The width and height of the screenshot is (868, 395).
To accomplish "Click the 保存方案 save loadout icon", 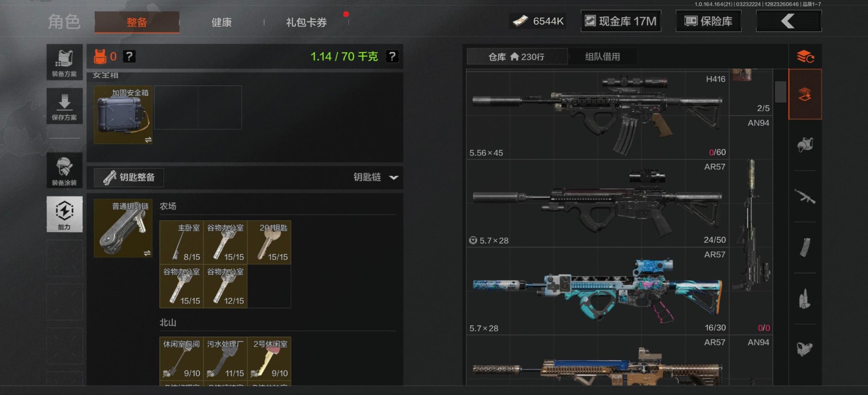I will point(64,106).
